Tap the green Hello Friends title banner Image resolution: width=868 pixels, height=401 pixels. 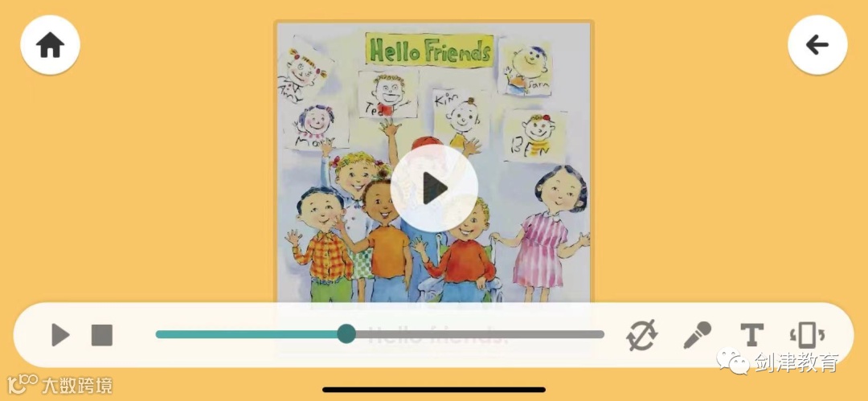(x=429, y=51)
